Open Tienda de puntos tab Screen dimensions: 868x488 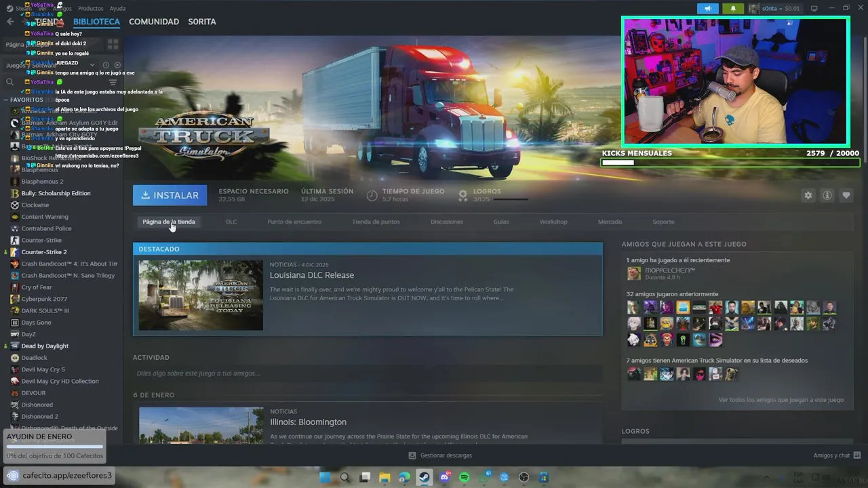[x=376, y=222]
